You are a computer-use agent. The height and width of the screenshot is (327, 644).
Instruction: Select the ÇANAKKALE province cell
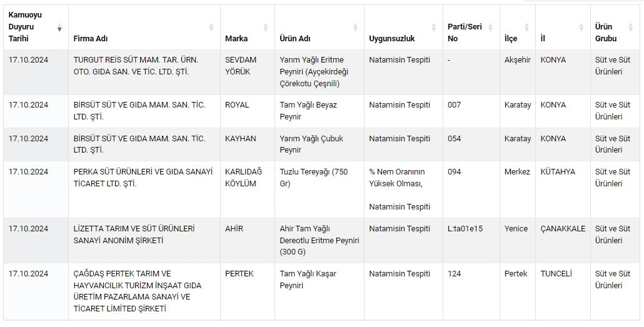(563, 229)
